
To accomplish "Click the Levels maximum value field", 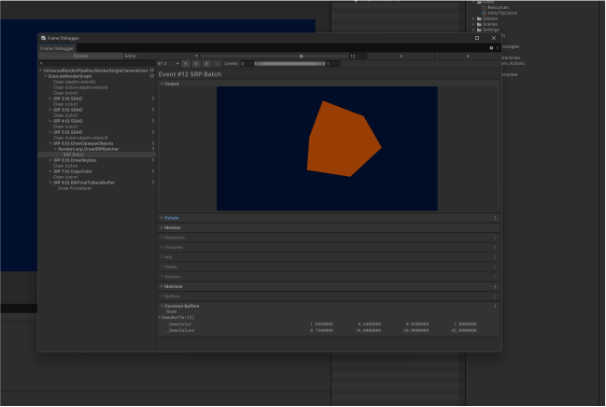I will pos(333,64).
